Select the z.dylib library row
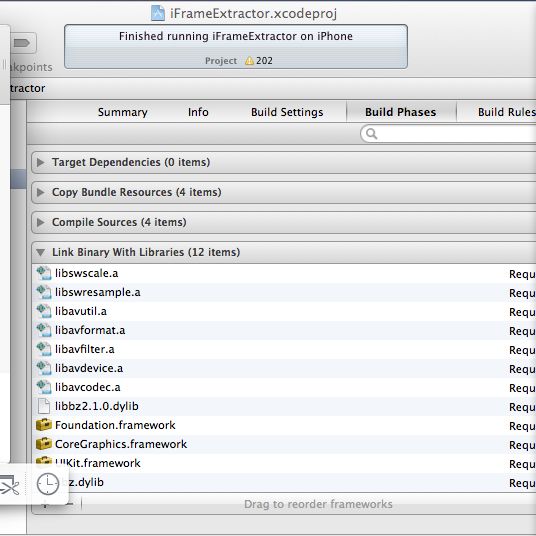The width and height of the screenshot is (536, 536). pos(284,482)
